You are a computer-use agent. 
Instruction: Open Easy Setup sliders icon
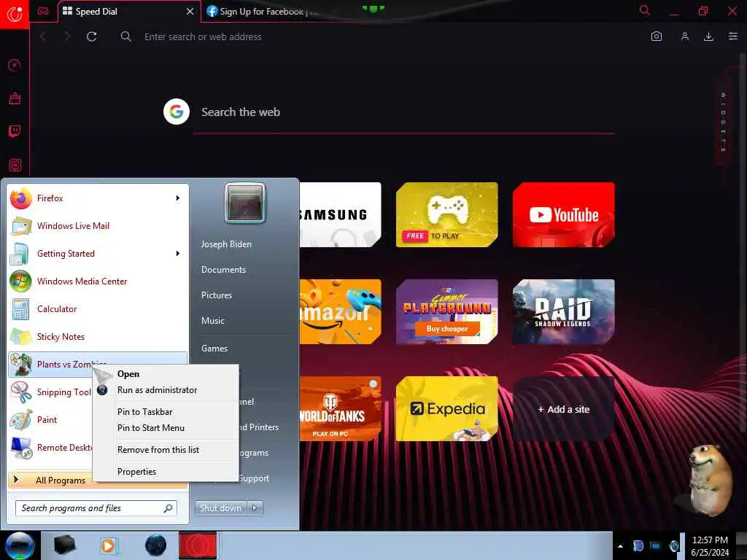[x=732, y=36]
